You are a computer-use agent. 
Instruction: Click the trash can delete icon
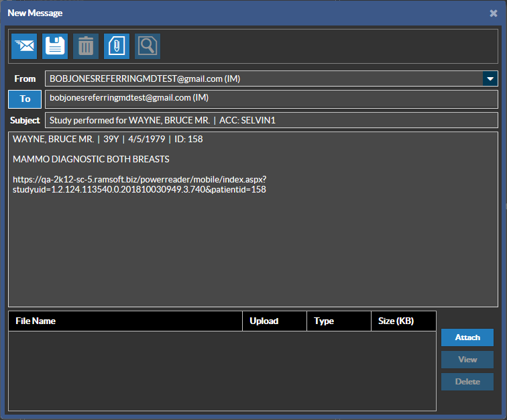click(86, 46)
